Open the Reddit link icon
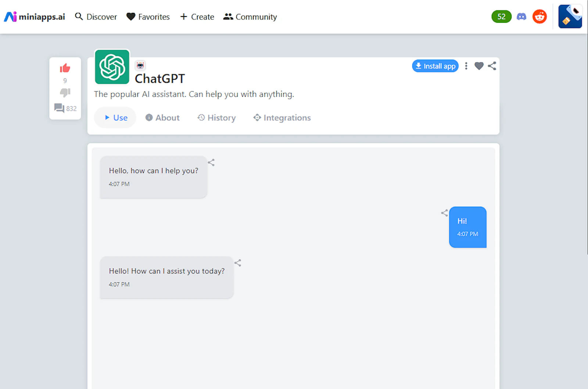The height and width of the screenshot is (389, 588). 539,17
